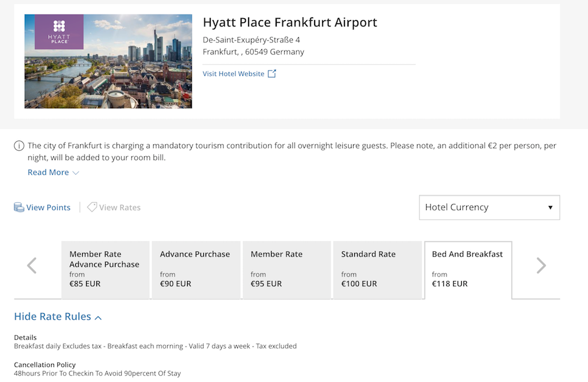Click the Hyatt Place Frankfurt Airport heading
The image size is (588, 382).
[x=290, y=23]
